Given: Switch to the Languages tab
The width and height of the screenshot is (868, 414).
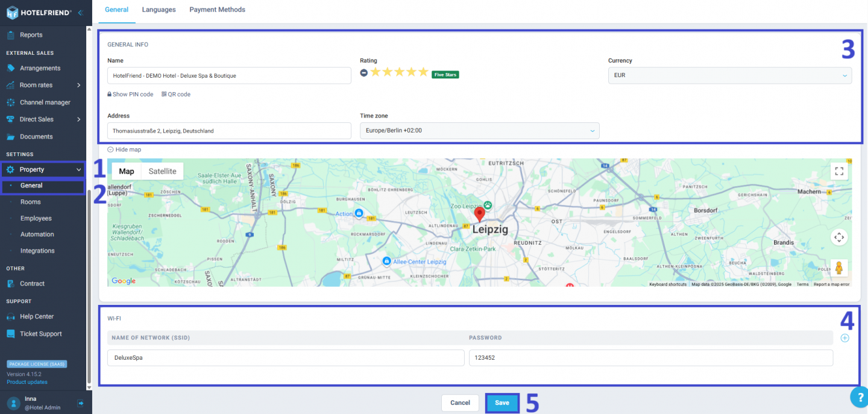Looking at the screenshot, I should coord(159,10).
